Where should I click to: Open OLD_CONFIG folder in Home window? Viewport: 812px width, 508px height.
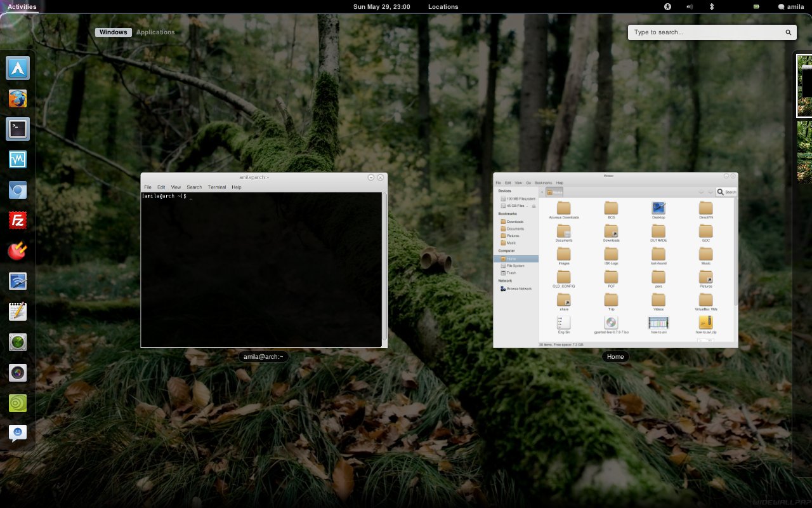tap(564, 276)
